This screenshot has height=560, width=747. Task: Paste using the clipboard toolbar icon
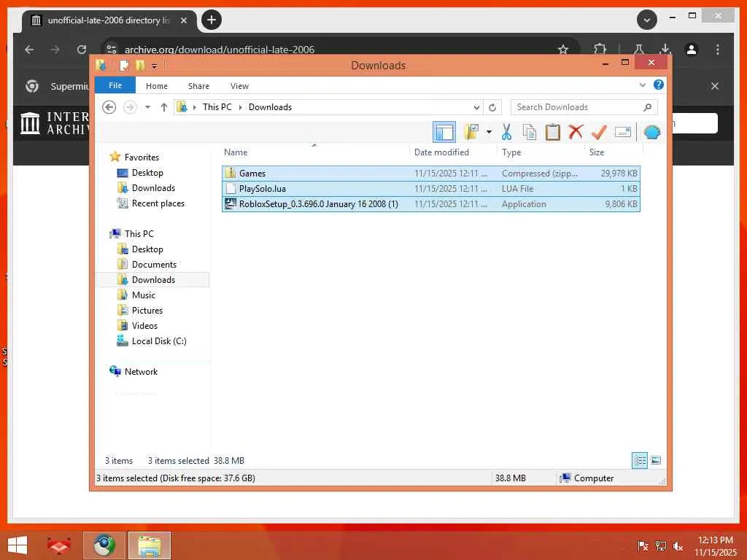(553, 132)
